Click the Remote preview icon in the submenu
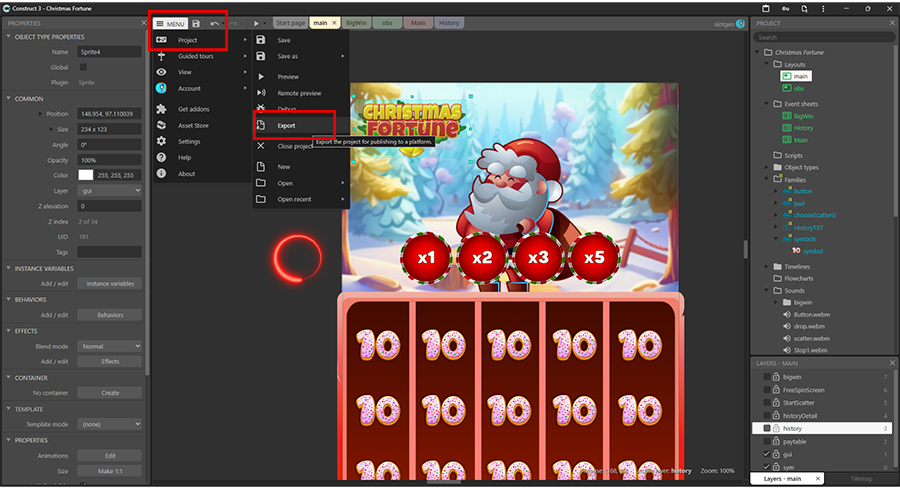This screenshot has width=900, height=489. point(261,93)
